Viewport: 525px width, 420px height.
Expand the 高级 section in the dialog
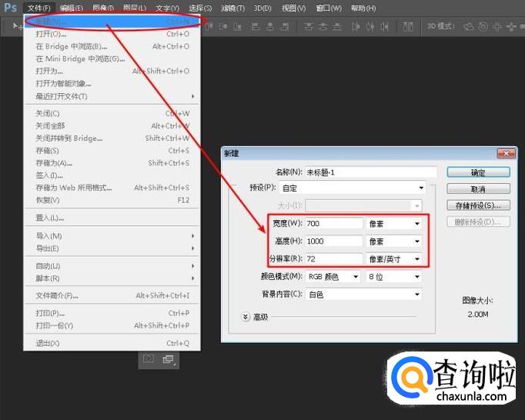246,317
